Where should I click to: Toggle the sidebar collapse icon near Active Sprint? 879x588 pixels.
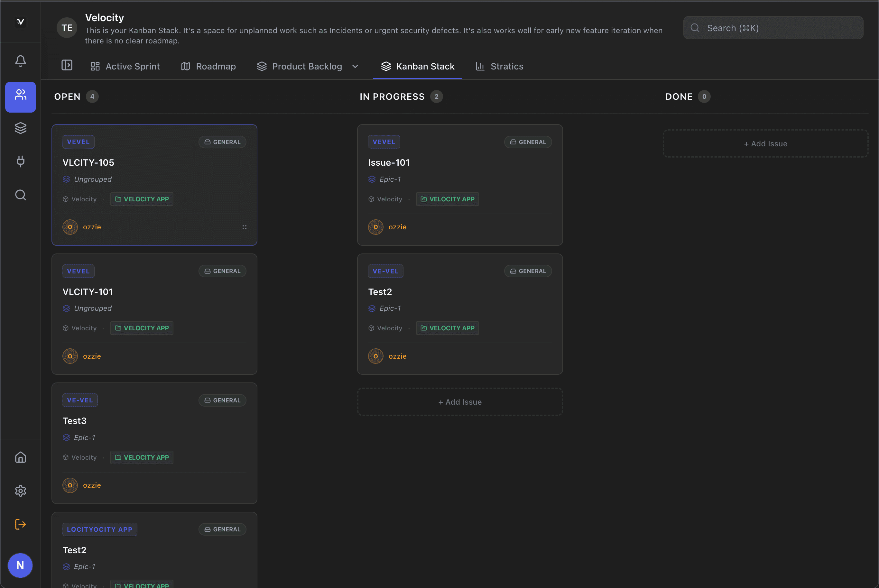67,65
